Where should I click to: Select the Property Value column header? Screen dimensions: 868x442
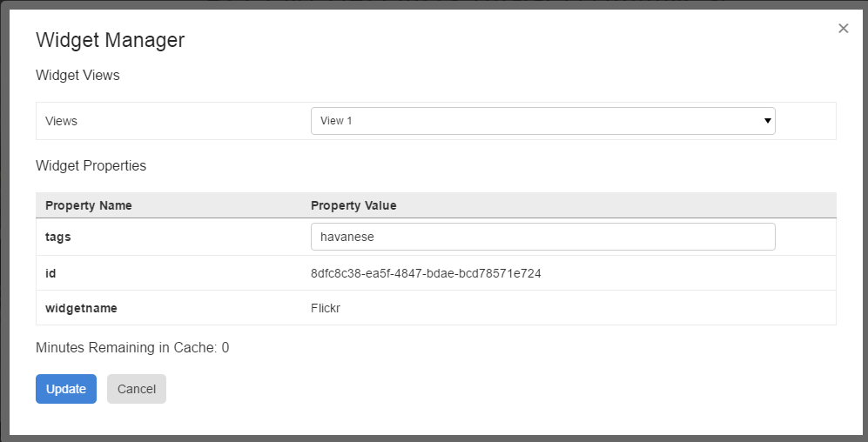coord(353,205)
